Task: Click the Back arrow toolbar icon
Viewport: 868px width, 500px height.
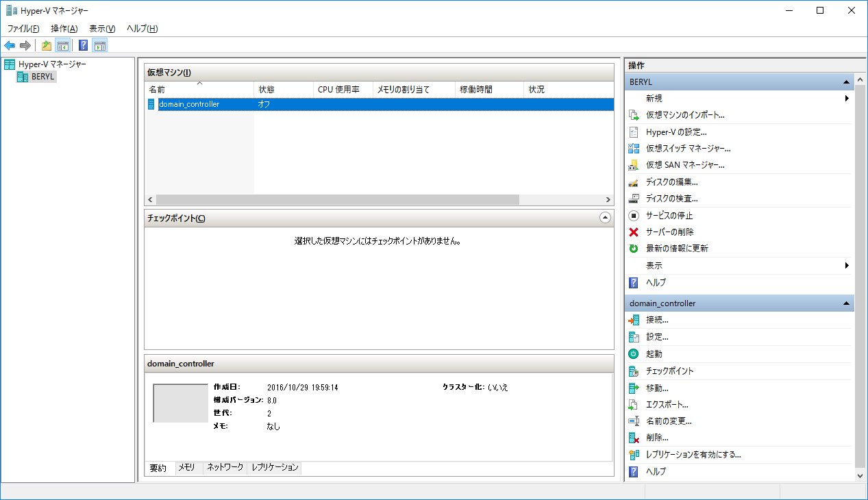Action: pos(10,46)
